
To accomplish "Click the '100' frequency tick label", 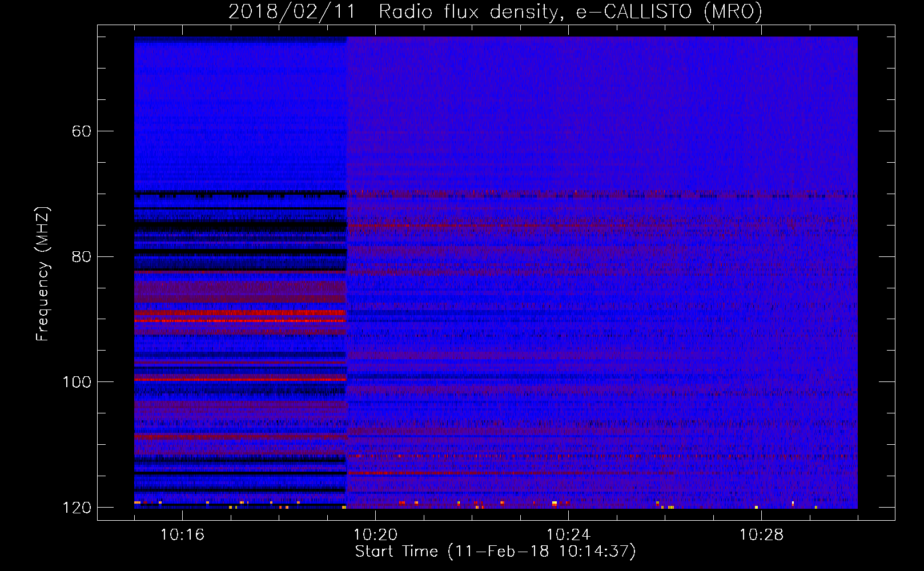I will pos(77,382).
